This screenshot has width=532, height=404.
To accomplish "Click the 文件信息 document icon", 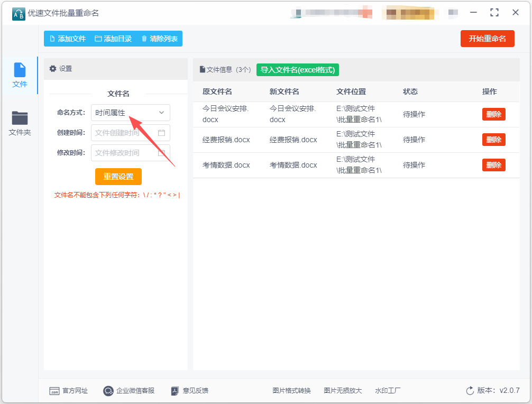I will click(203, 70).
